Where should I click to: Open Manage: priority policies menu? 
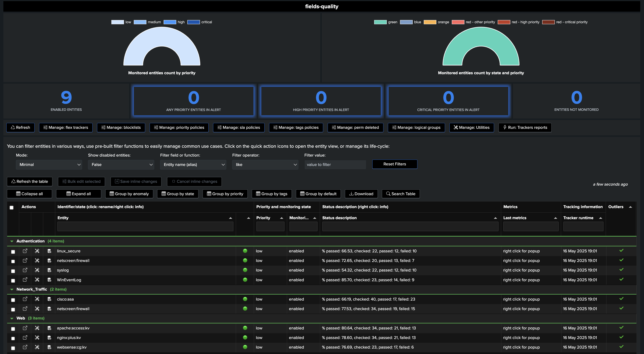click(179, 127)
